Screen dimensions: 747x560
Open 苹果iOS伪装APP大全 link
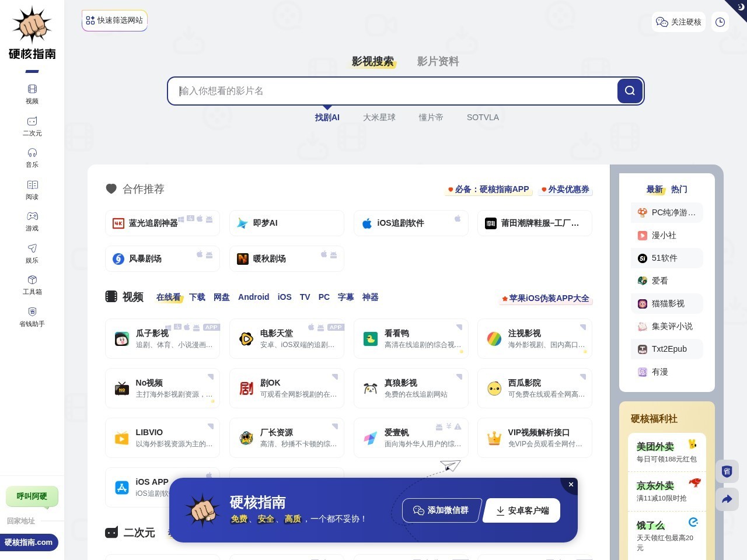[545, 299]
